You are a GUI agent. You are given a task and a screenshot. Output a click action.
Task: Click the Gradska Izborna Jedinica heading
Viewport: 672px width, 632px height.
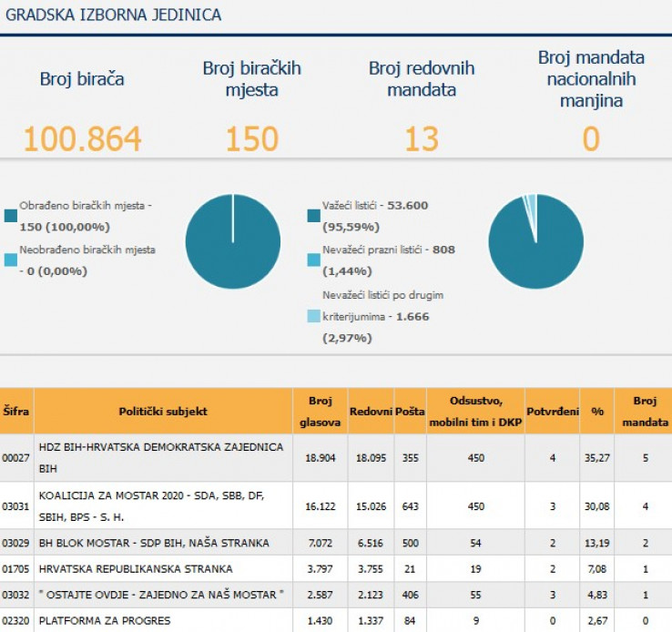114,15
